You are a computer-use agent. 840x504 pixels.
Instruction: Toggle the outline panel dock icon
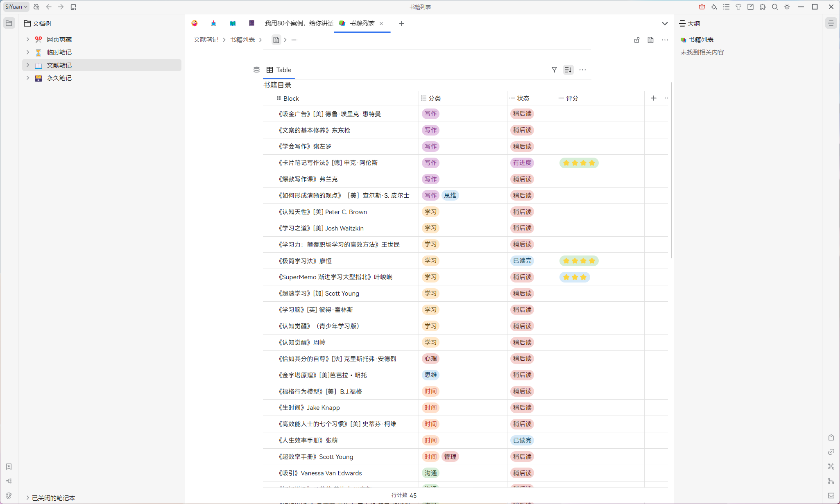click(831, 23)
